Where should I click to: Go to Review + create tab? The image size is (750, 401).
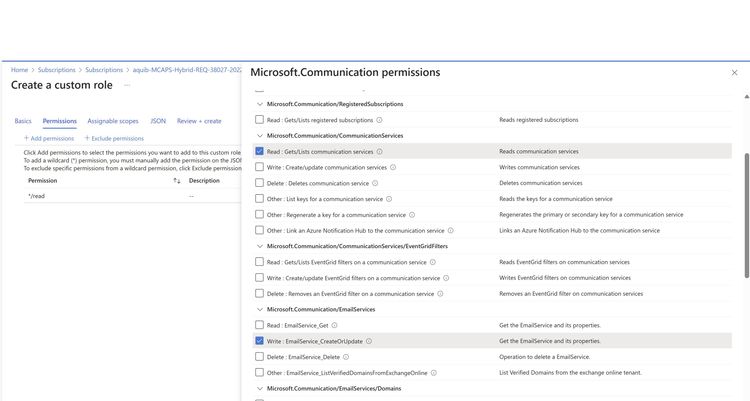point(199,121)
